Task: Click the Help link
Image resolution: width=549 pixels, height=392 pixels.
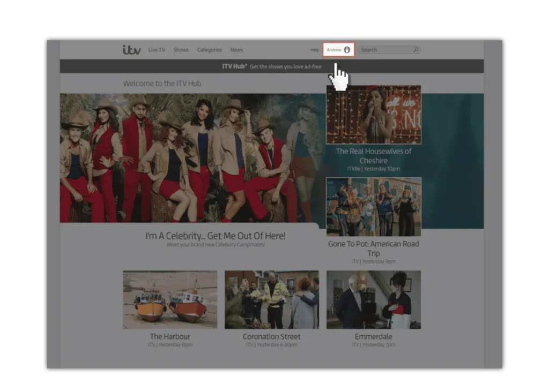Action: tap(315, 50)
